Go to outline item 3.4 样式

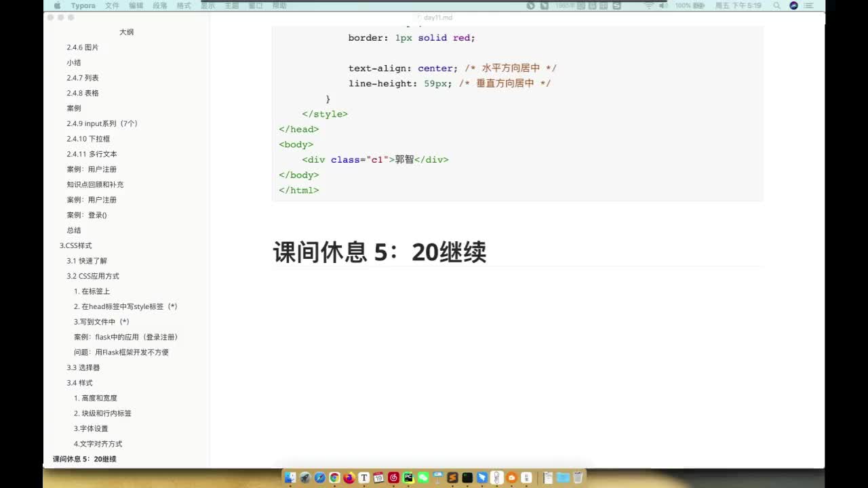coord(79,383)
